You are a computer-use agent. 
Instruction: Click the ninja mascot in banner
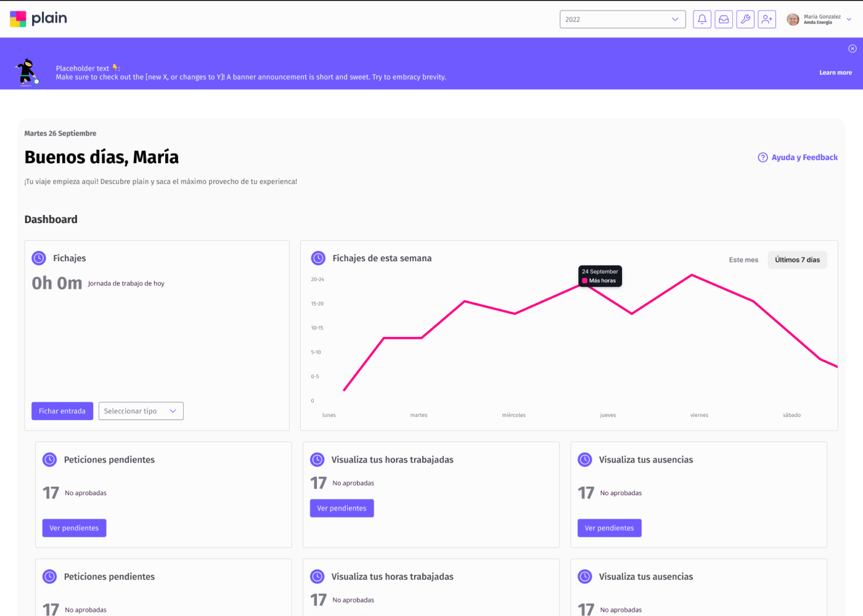[27, 71]
